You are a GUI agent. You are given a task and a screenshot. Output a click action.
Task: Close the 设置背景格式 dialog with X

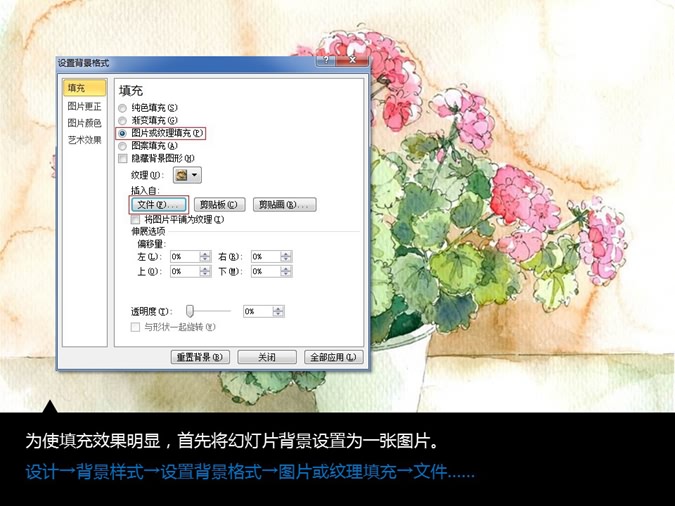coord(351,62)
